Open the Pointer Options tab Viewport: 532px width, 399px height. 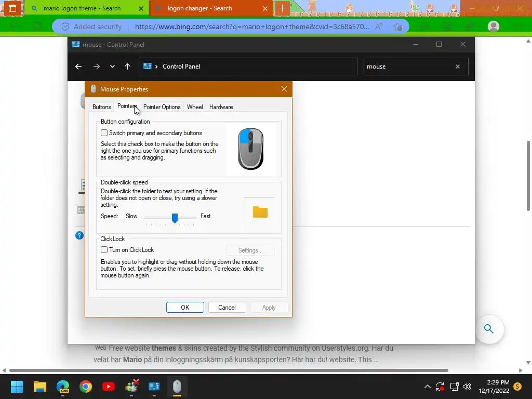(162, 107)
